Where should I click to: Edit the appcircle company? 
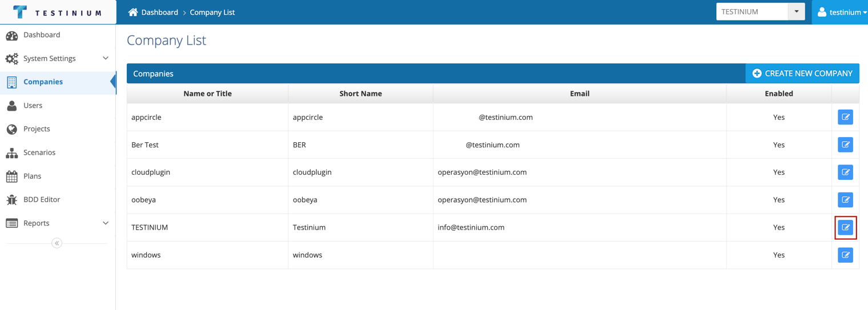pos(845,117)
